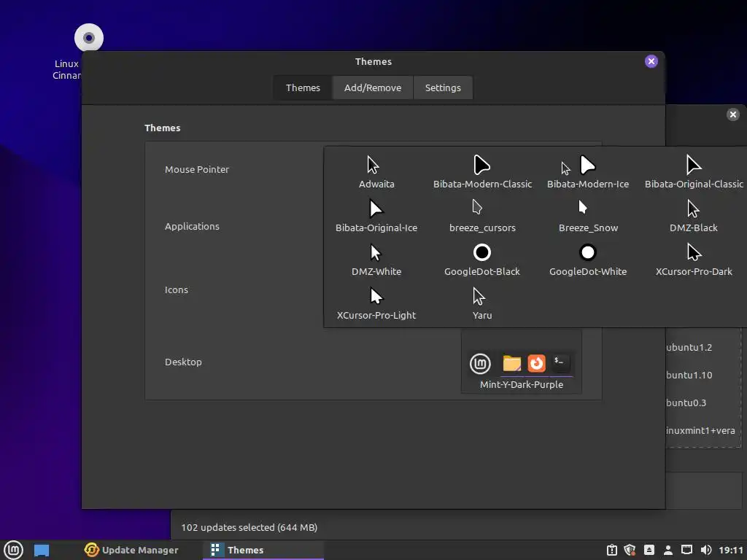Select the Adwaita mouse pointer theme
The image size is (747, 560).
(x=376, y=172)
